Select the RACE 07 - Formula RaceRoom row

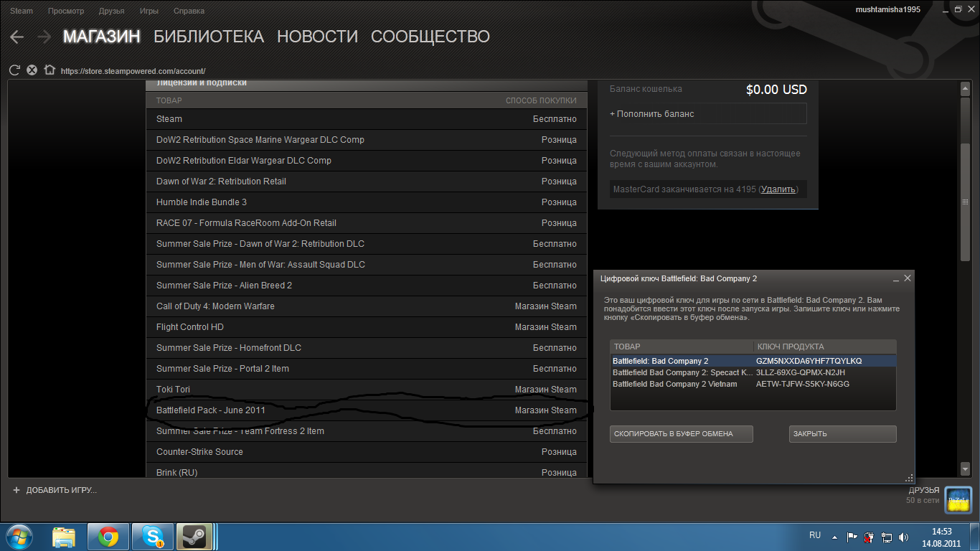tap(367, 223)
